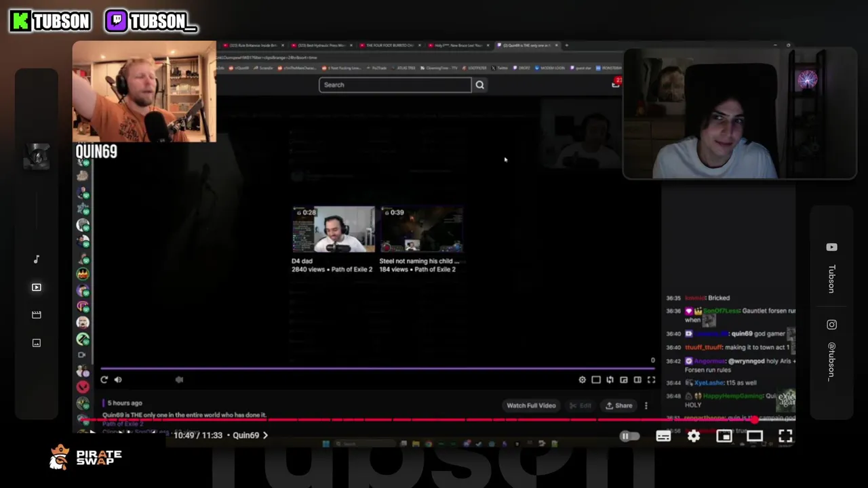
Task: Open YouTube player settings gear
Action: pos(694,436)
